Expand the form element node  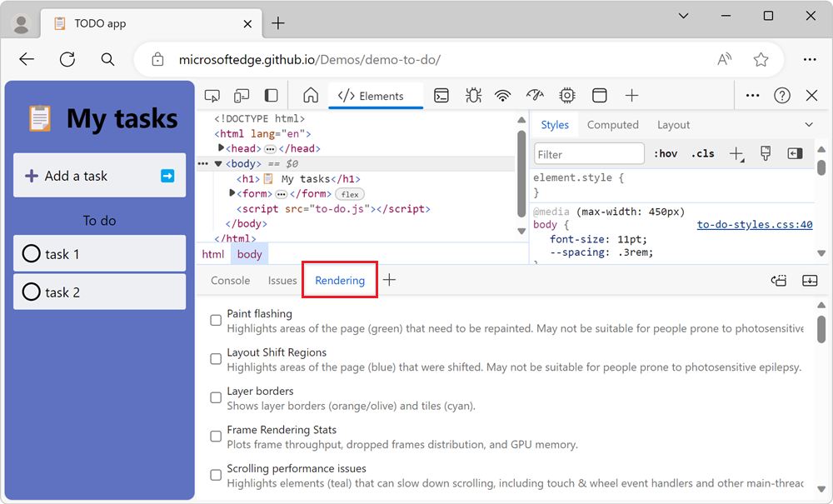pos(232,192)
